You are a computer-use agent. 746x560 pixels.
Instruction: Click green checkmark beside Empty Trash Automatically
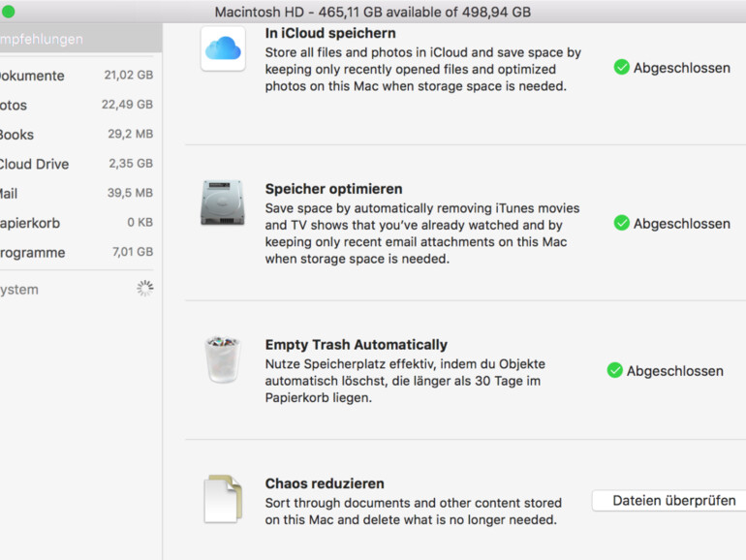click(x=614, y=370)
